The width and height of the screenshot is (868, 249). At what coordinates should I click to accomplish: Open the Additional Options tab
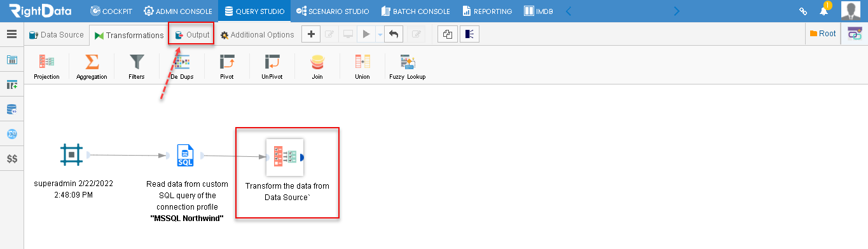click(x=257, y=35)
